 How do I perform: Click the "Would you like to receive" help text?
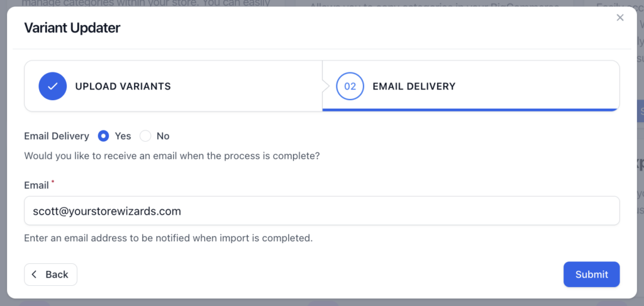(x=172, y=156)
